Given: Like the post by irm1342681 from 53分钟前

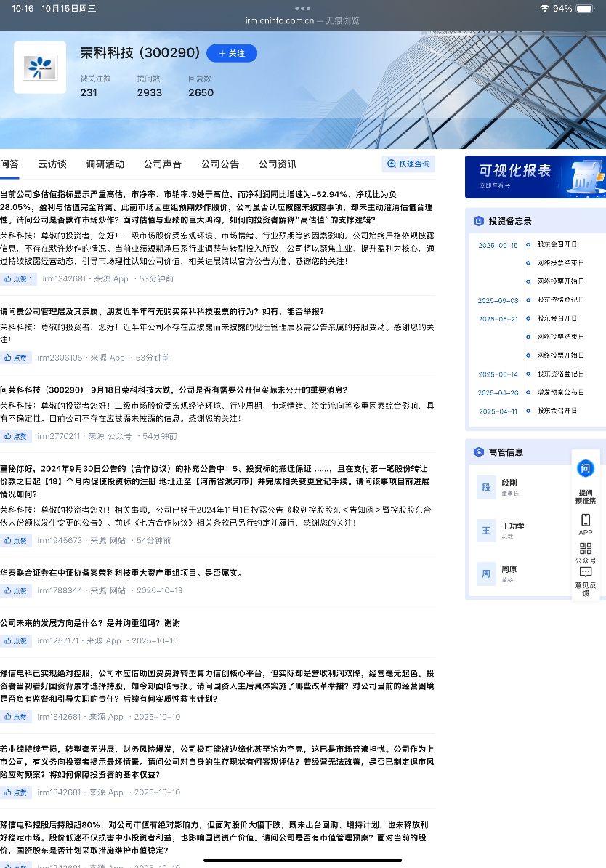Looking at the screenshot, I should pos(18,279).
